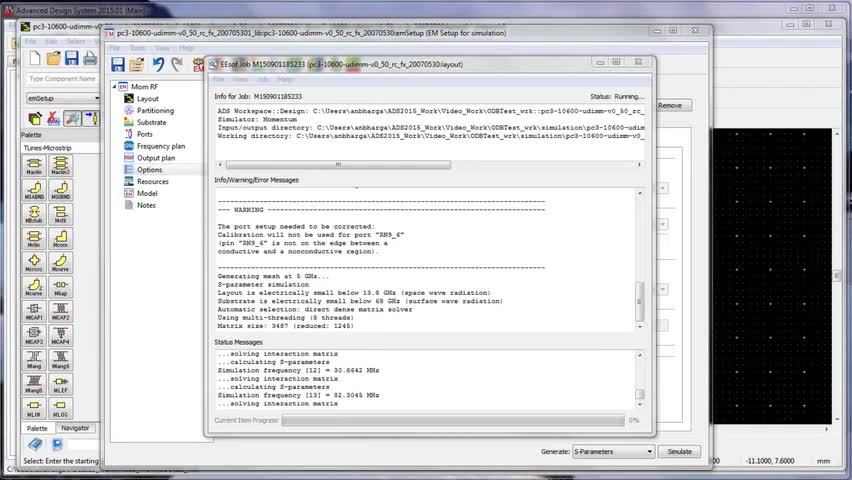Open Notes in EM setup tree
The height and width of the screenshot is (480, 852).
click(x=146, y=205)
